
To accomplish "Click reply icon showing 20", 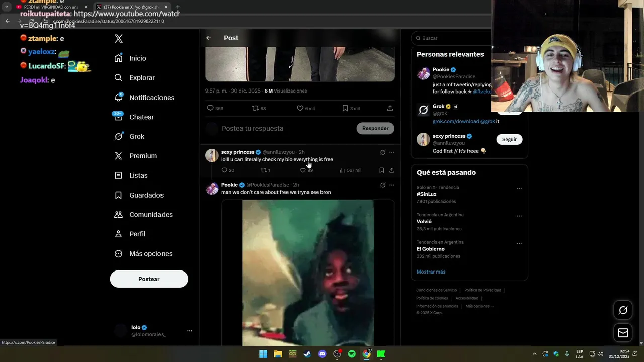I will [228, 170].
